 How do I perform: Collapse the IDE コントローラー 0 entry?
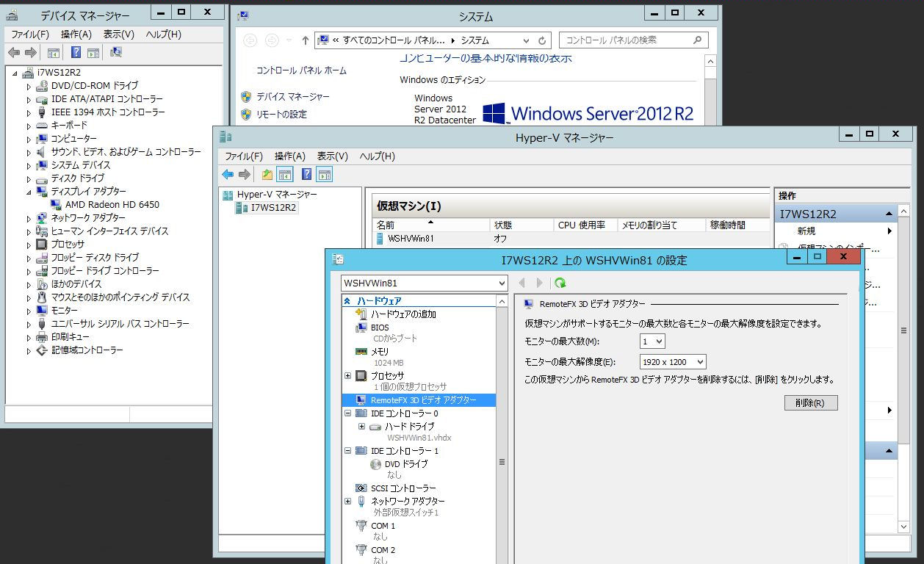coord(347,413)
